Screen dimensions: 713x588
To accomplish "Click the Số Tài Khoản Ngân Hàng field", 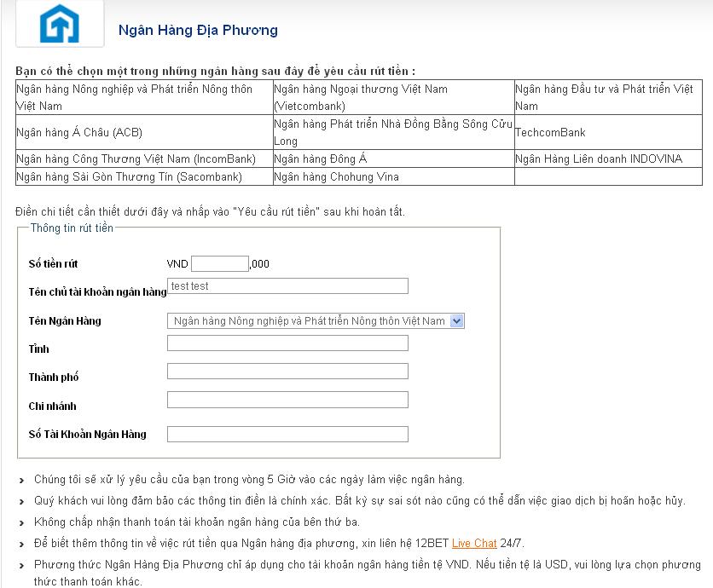I will tap(287, 434).
